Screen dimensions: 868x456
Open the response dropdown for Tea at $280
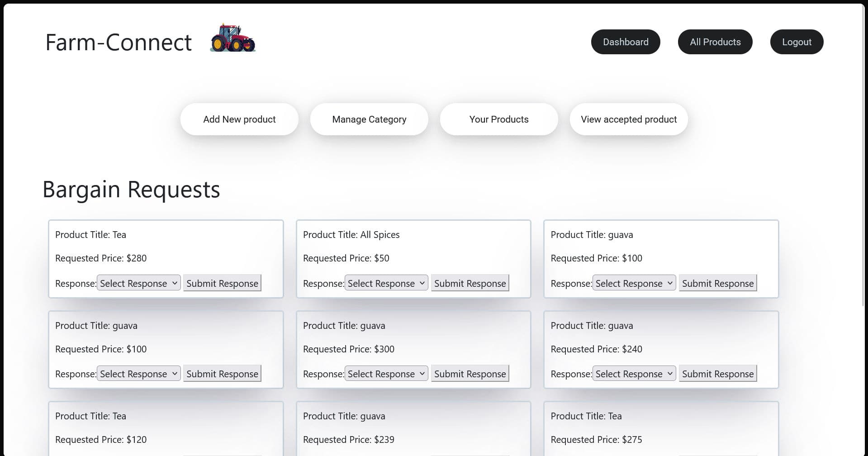click(138, 283)
